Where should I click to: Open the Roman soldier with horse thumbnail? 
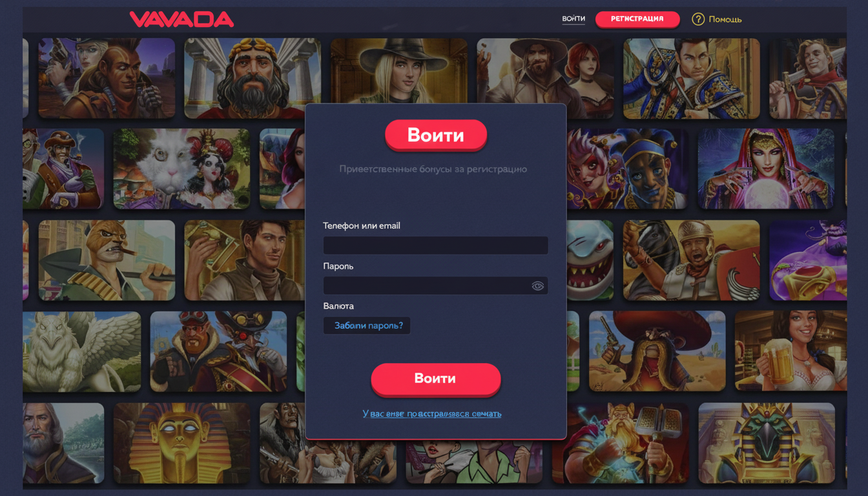(691, 260)
